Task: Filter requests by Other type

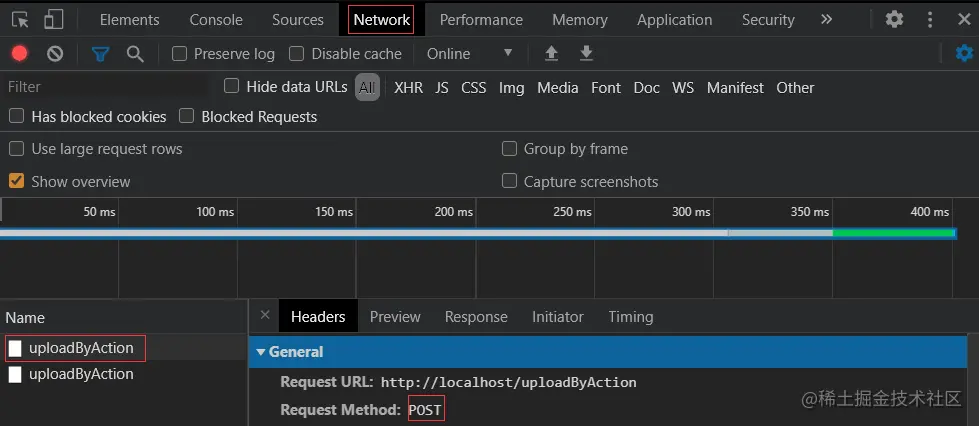Action: tap(795, 87)
